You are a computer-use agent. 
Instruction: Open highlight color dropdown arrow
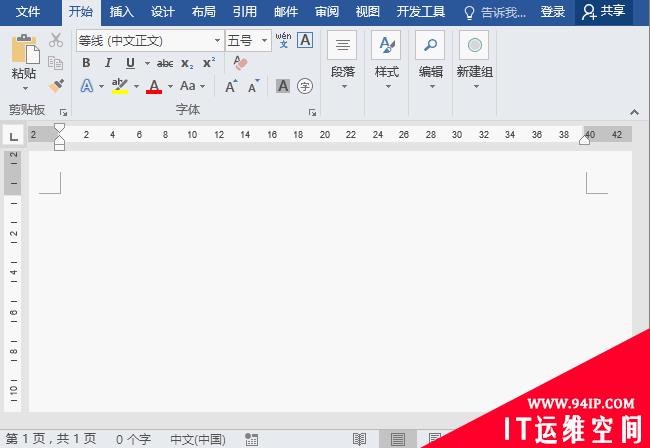coord(136,87)
